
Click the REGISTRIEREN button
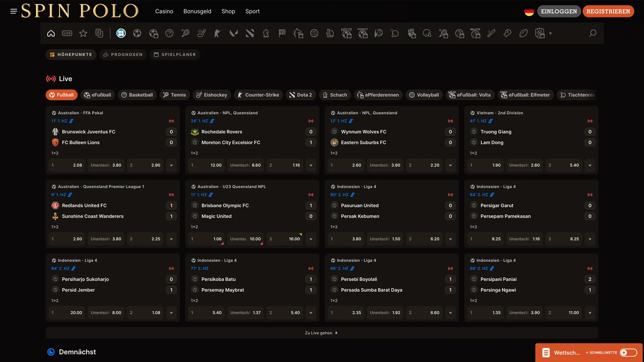click(x=608, y=11)
